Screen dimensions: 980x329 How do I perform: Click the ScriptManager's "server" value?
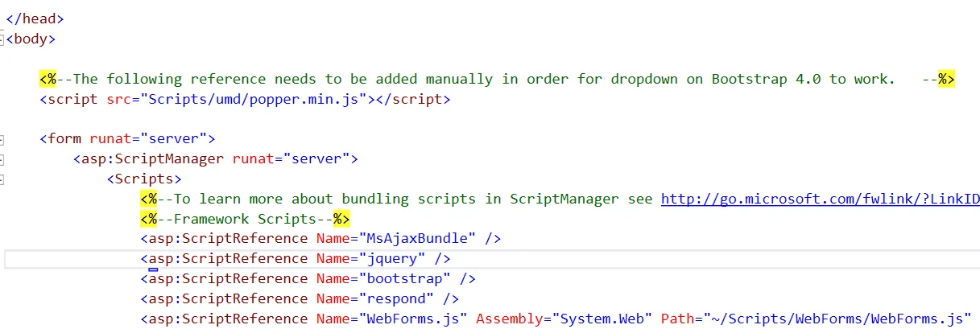coord(316,158)
